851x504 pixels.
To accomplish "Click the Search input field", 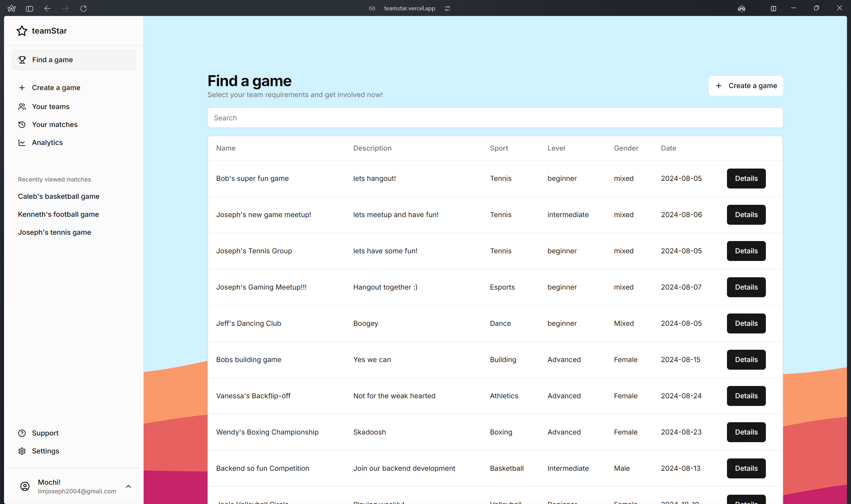I will pyautogui.click(x=495, y=118).
